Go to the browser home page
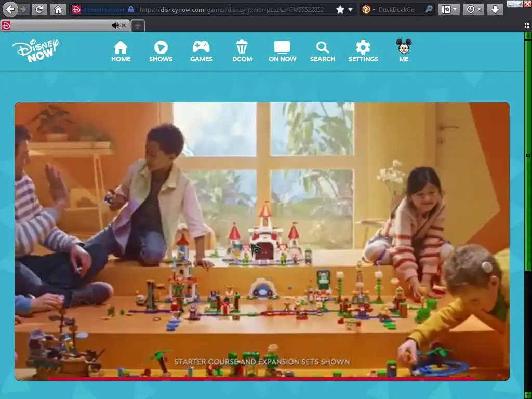This screenshot has width=532, height=399. pyautogui.click(x=58, y=9)
